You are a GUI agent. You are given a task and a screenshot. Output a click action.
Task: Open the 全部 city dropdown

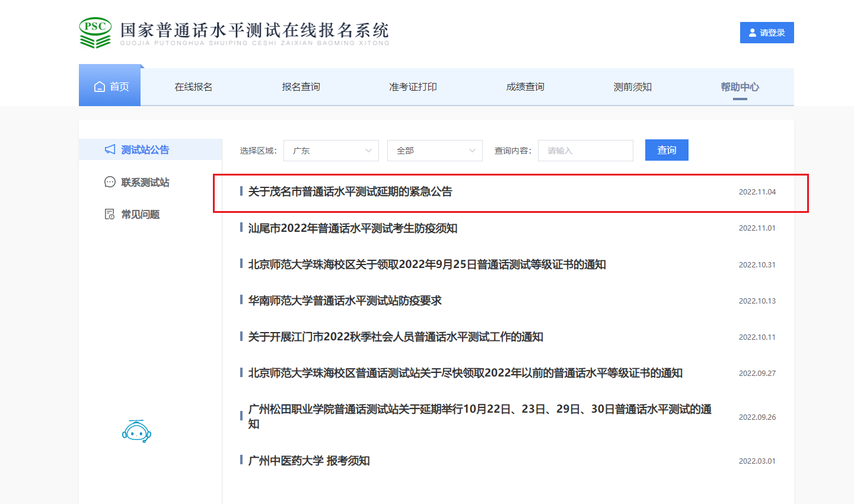(x=435, y=151)
